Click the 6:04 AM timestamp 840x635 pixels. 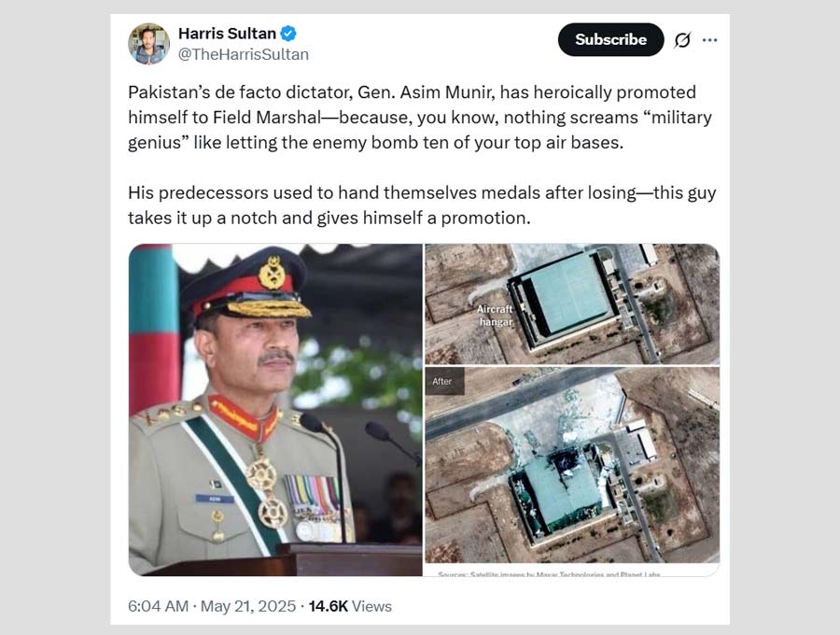point(157,606)
